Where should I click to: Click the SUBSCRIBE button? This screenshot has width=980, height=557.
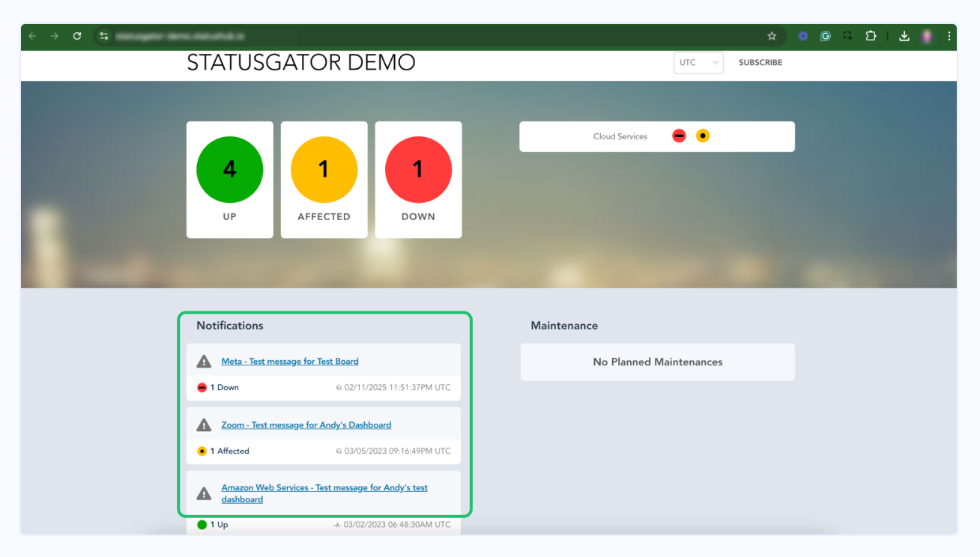pyautogui.click(x=760, y=63)
